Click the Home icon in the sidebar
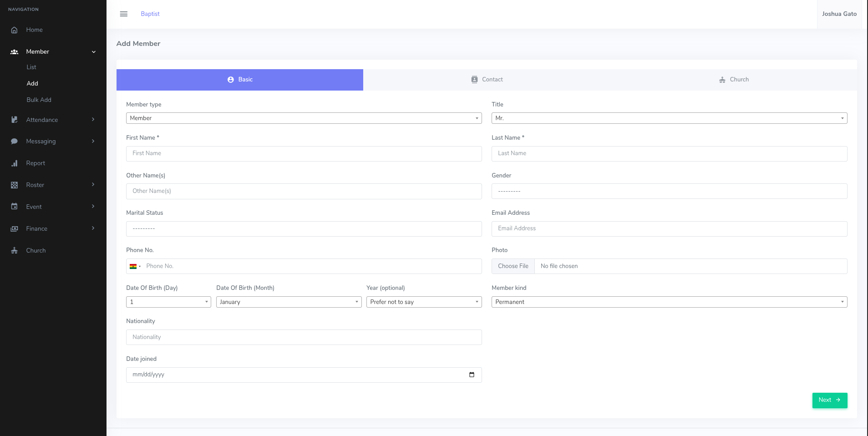This screenshot has width=868, height=436. pos(14,30)
